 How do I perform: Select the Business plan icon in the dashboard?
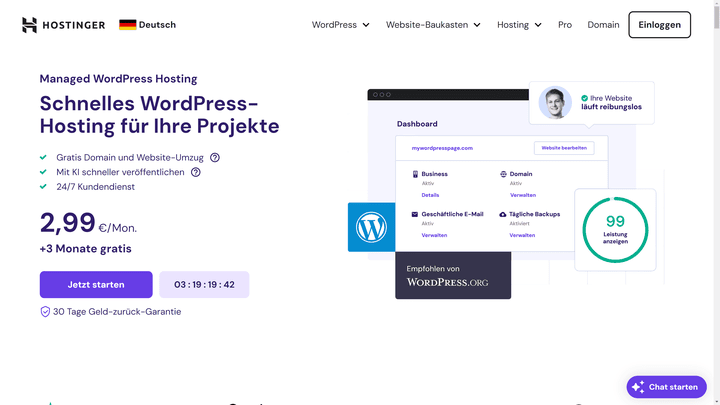tap(415, 174)
